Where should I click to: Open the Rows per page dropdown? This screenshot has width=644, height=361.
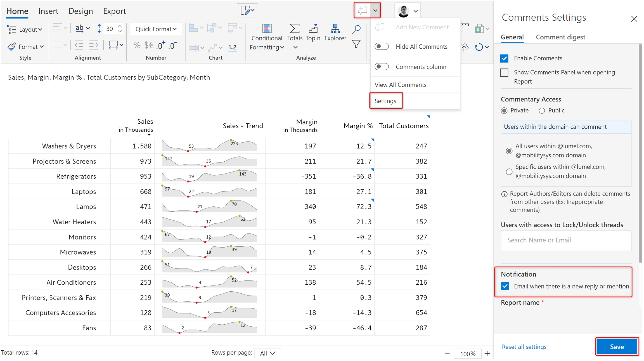pyautogui.click(x=267, y=353)
